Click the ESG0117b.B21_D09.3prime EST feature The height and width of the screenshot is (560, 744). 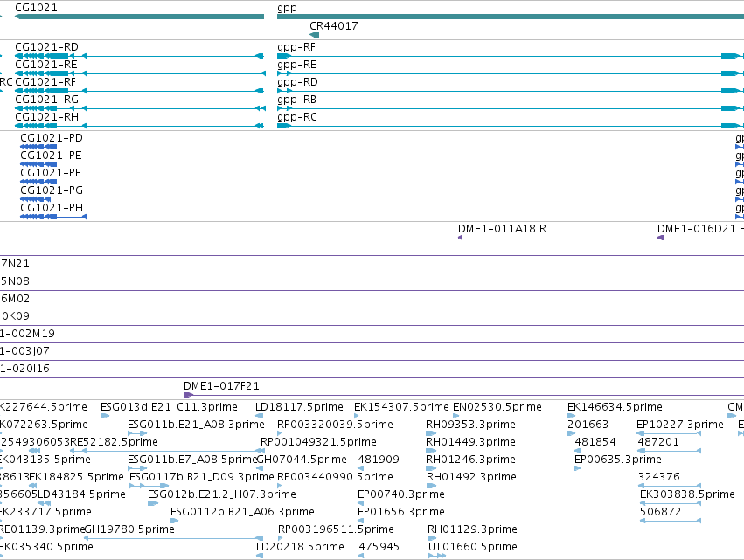pyautogui.click(x=149, y=486)
